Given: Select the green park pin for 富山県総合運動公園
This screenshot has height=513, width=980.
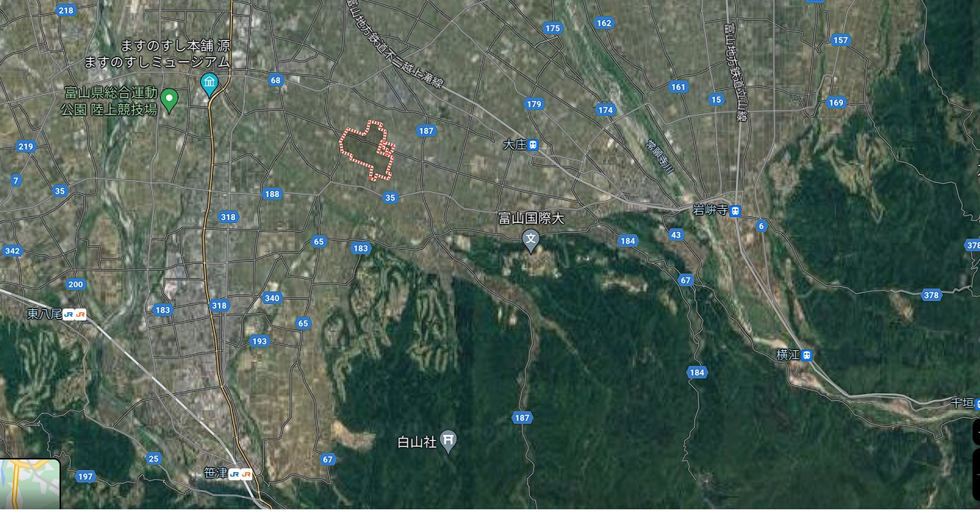Looking at the screenshot, I should 169,100.
